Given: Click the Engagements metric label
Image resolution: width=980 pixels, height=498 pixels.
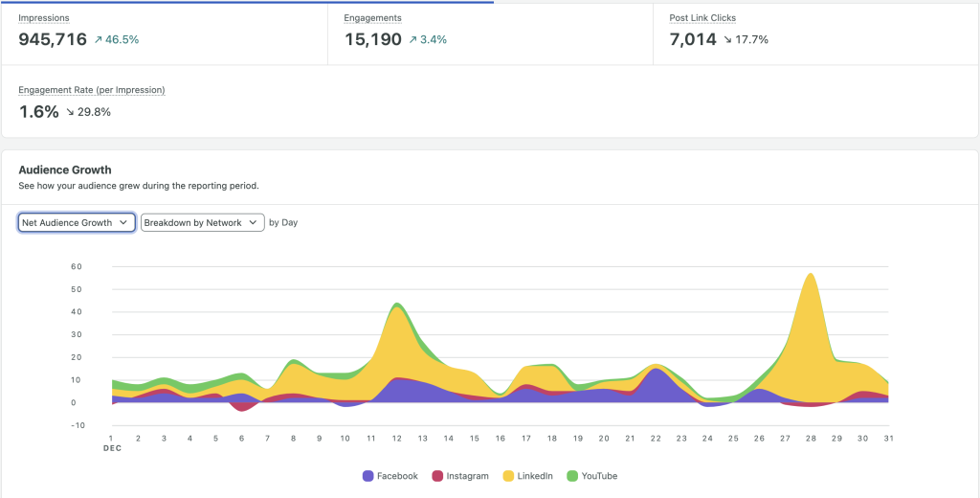Looking at the screenshot, I should 372,18.
